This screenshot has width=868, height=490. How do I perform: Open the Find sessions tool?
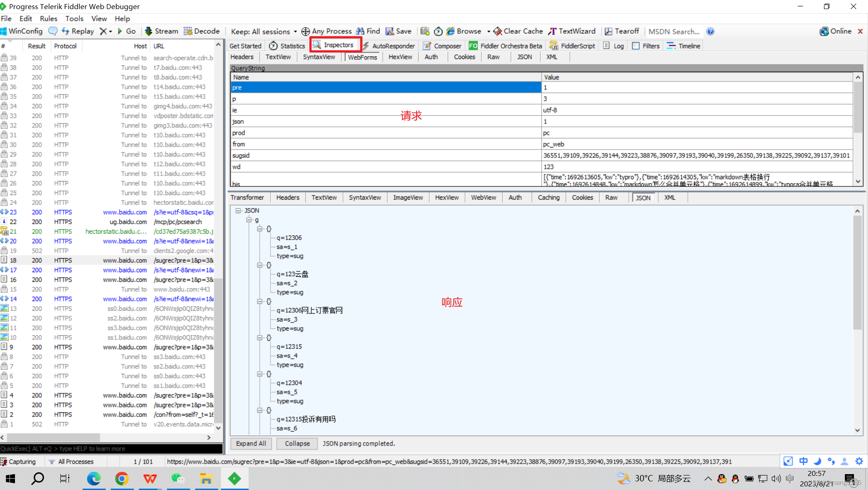[368, 31]
